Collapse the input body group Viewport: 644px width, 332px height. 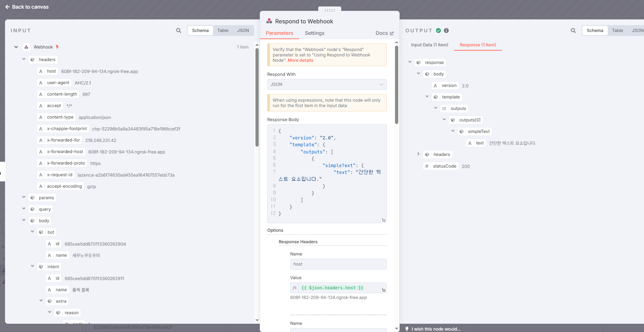click(x=24, y=220)
